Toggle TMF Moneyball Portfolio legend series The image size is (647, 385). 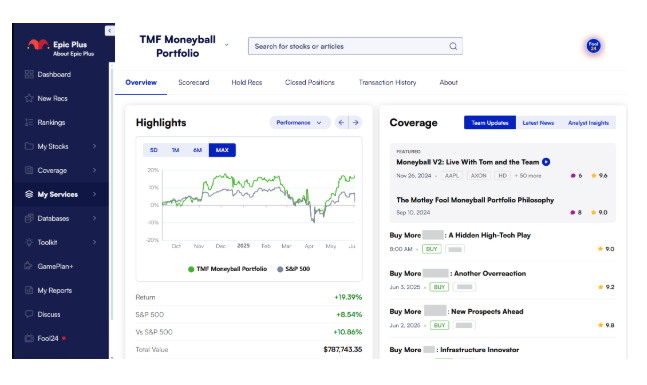click(227, 269)
